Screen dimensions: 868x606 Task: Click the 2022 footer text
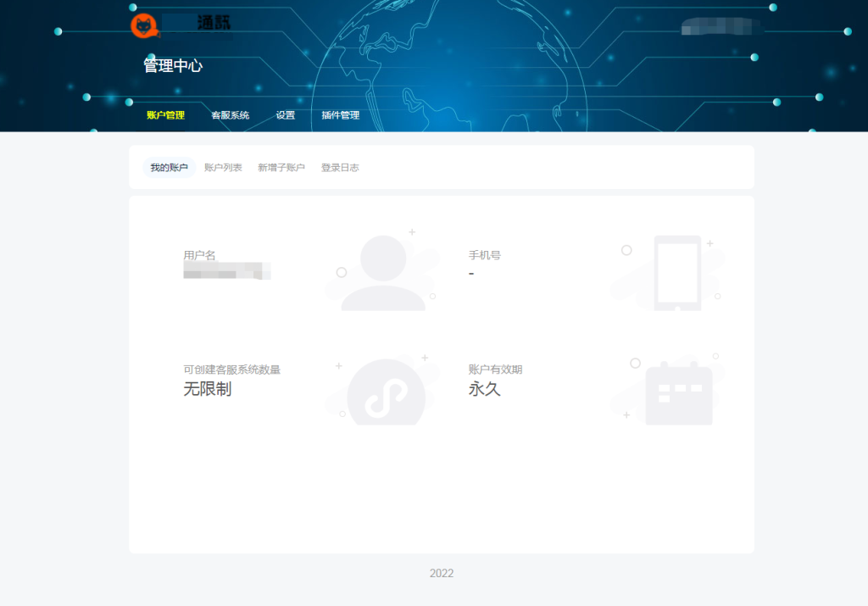coord(441,574)
